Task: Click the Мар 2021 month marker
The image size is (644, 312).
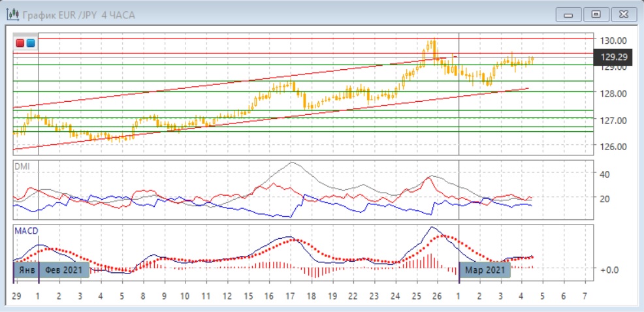Action: [484, 270]
